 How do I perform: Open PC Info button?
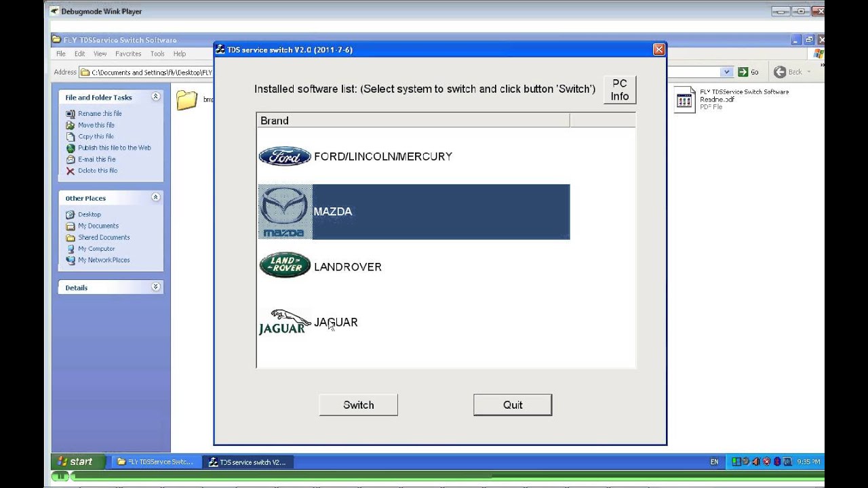click(620, 89)
